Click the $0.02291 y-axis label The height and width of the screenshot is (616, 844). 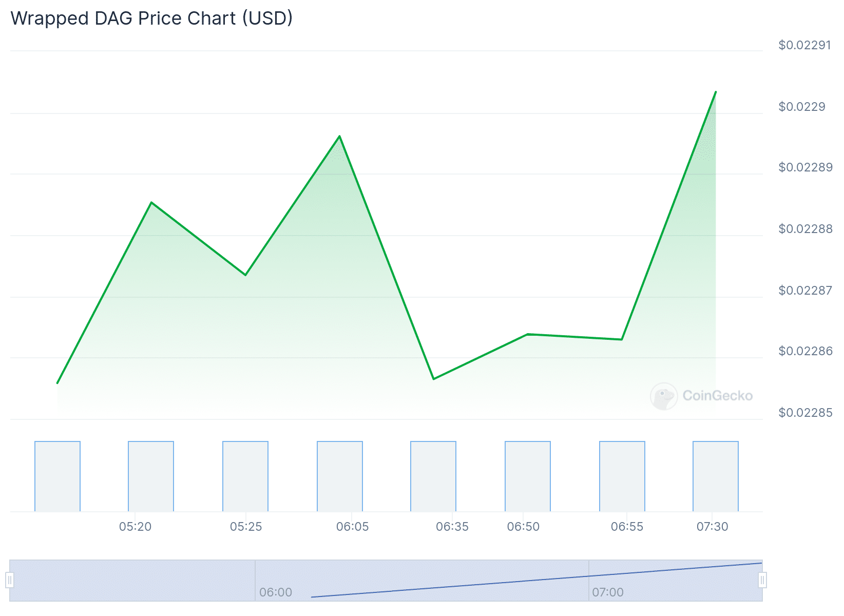804,45
